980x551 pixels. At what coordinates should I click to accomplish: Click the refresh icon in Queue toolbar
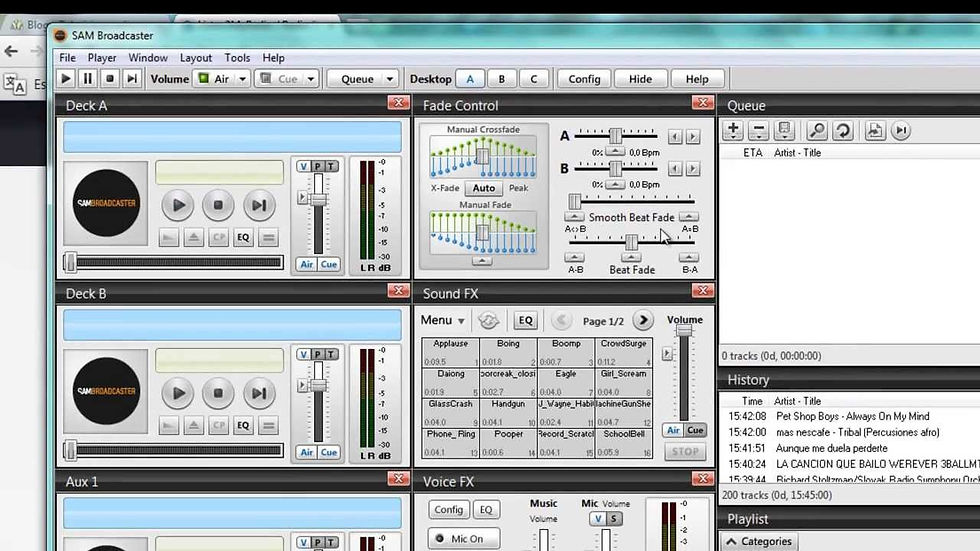[842, 131]
